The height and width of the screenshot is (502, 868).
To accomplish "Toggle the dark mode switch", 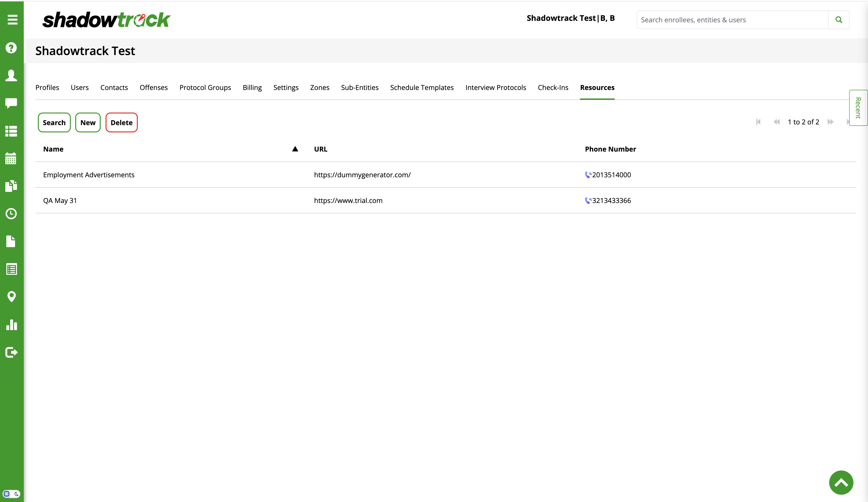I will click(x=11, y=494).
